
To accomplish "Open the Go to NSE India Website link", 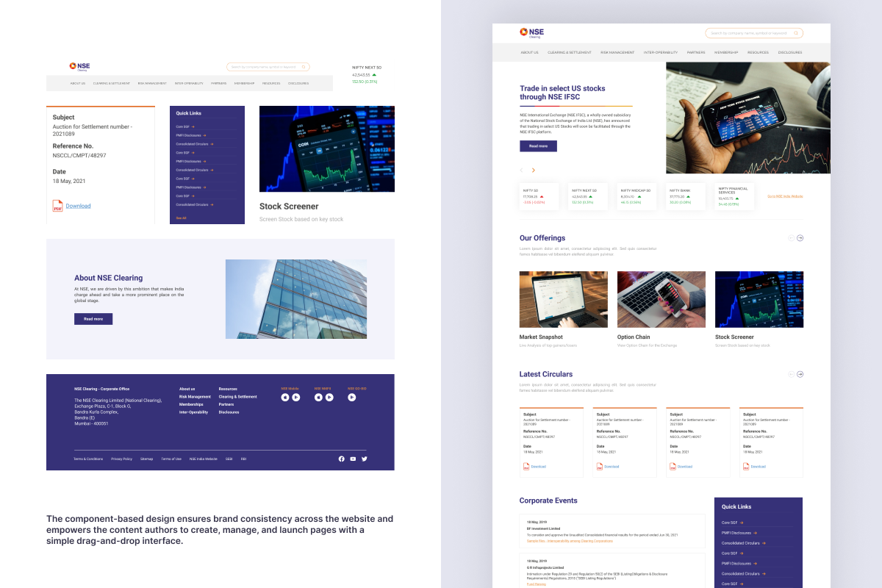I will point(785,196).
